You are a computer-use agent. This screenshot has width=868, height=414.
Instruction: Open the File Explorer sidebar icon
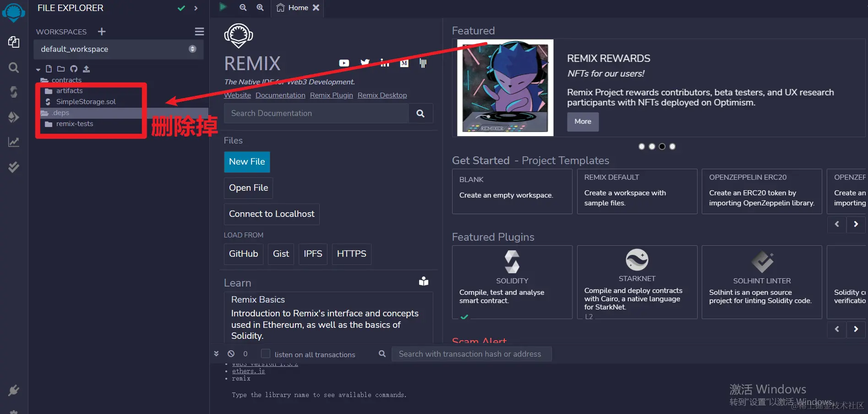14,42
